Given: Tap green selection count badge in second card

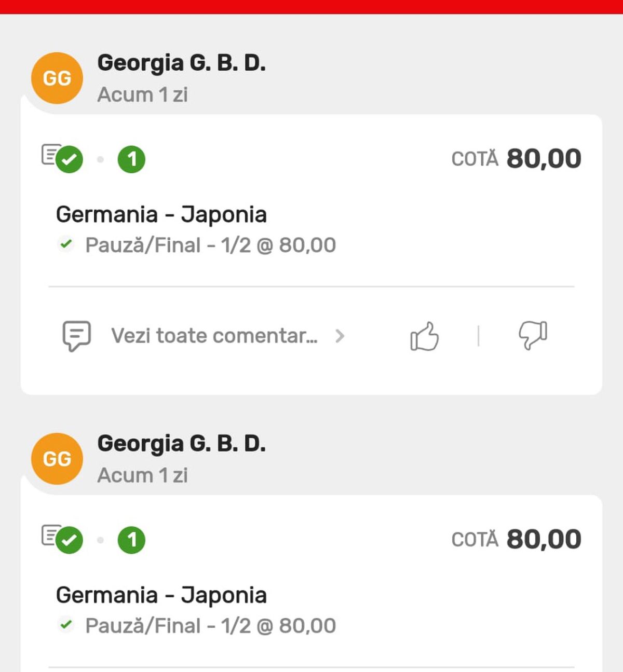Looking at the screenshot, I should click(x=131, y=540).
